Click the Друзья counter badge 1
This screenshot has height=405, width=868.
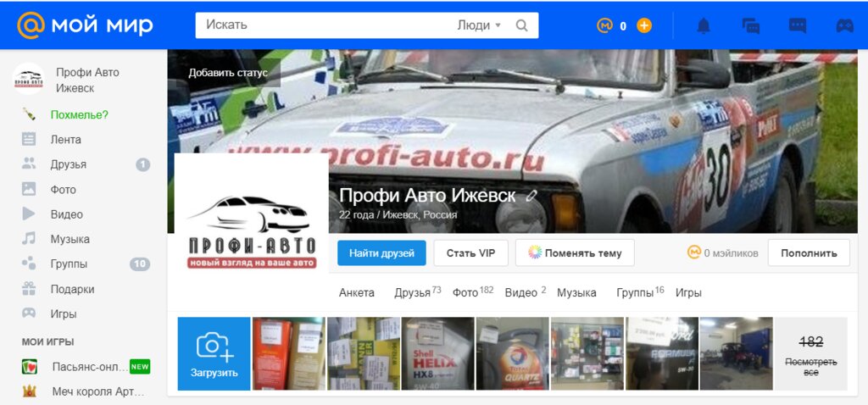(x=142, y=165)
